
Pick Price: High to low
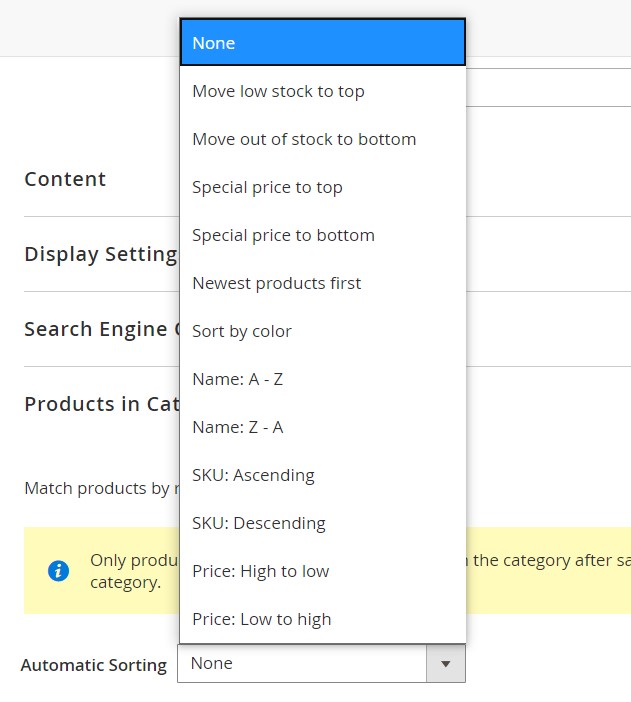322,571
